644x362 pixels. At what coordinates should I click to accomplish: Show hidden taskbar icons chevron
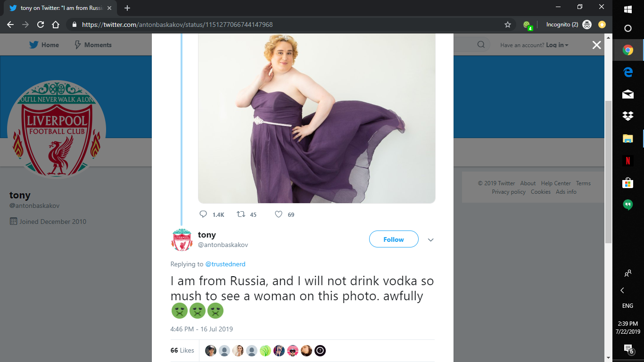coord(622,290)
